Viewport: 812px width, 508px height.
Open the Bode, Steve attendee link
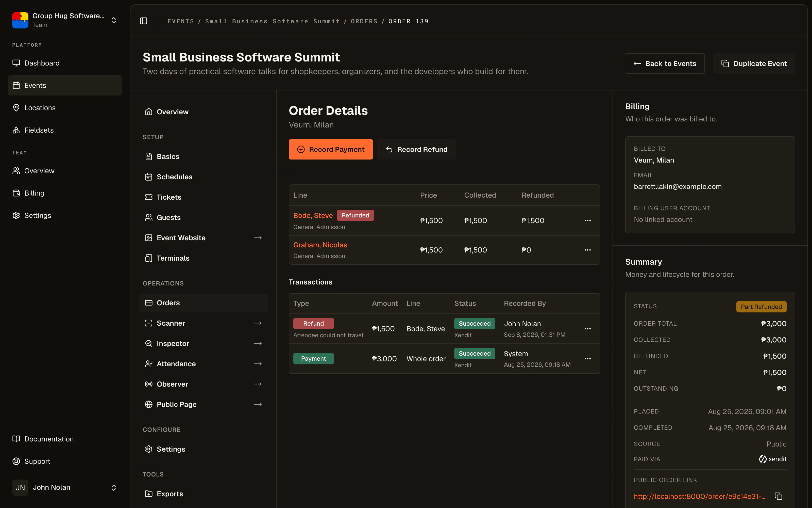[x=313, y=215]
